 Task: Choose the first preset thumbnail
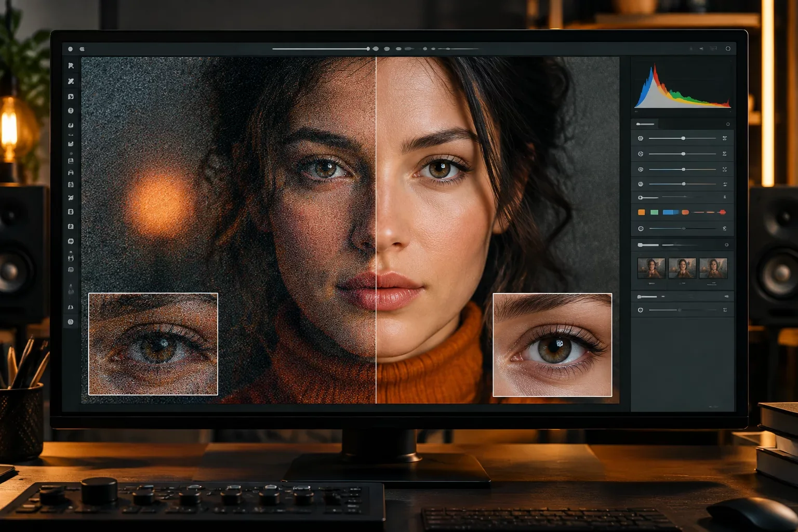(x=651, y=268)
